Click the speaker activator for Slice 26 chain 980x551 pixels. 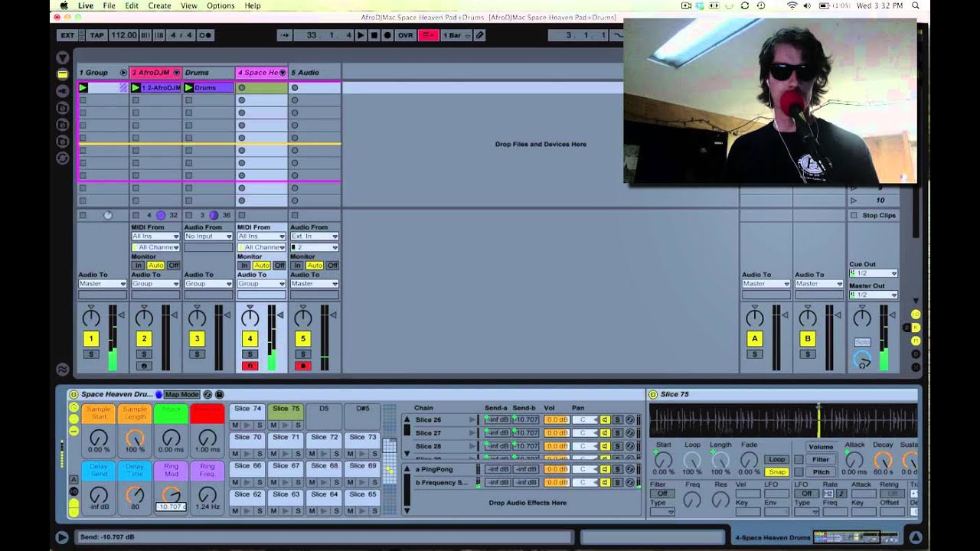605,419
